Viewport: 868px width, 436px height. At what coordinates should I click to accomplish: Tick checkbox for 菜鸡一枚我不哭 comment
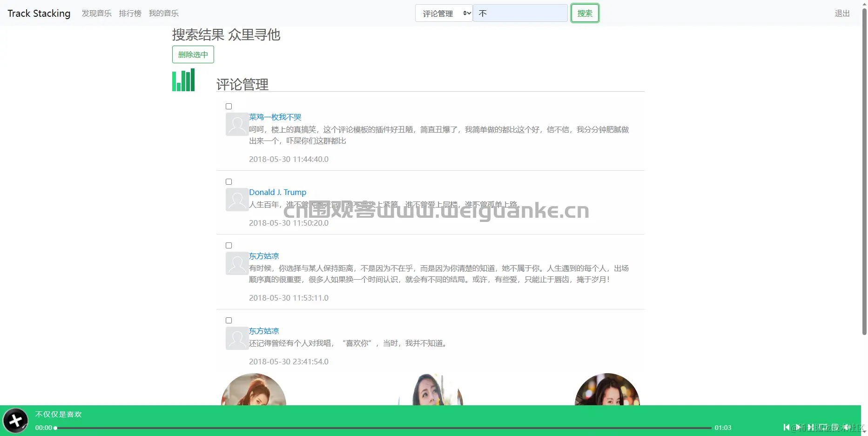[229, 107]
